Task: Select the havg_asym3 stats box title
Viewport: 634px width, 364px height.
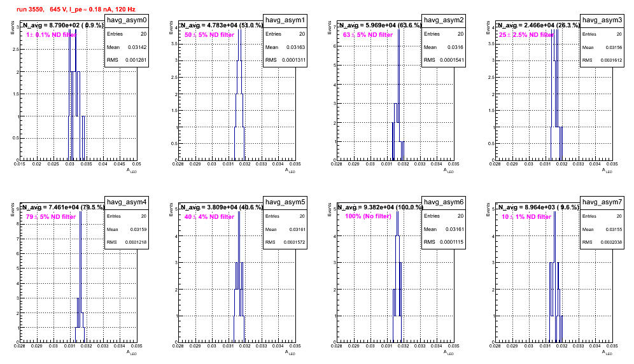Action: tap(602, 20)
